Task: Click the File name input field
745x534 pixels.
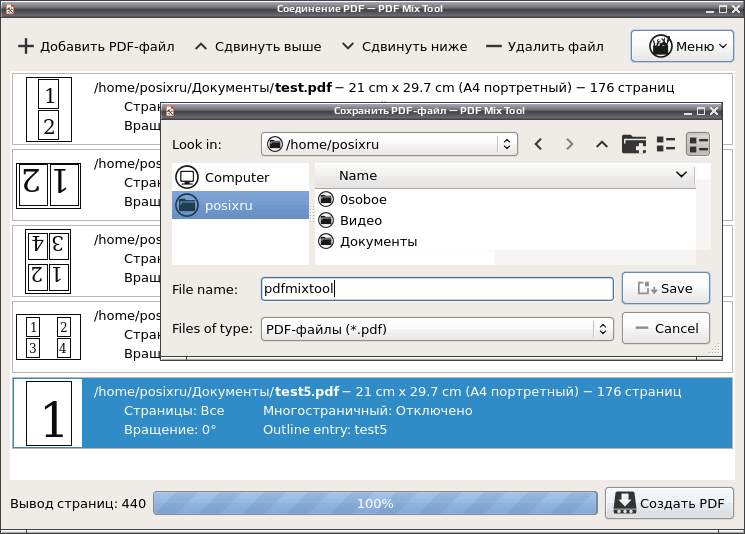Action: (x=437, y=289)
